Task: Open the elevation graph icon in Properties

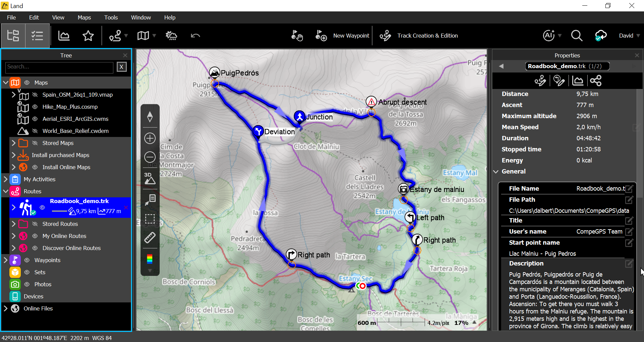Action: point(577,81)
